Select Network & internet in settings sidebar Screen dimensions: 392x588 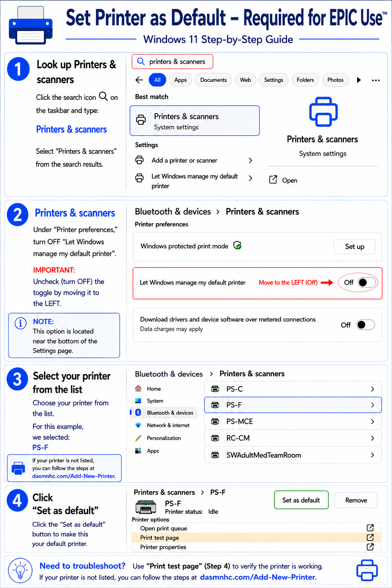tap(168, 425)
